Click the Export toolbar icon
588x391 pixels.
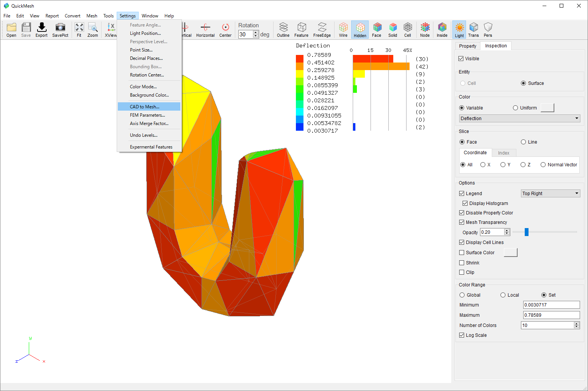click(x=41, y=30)
